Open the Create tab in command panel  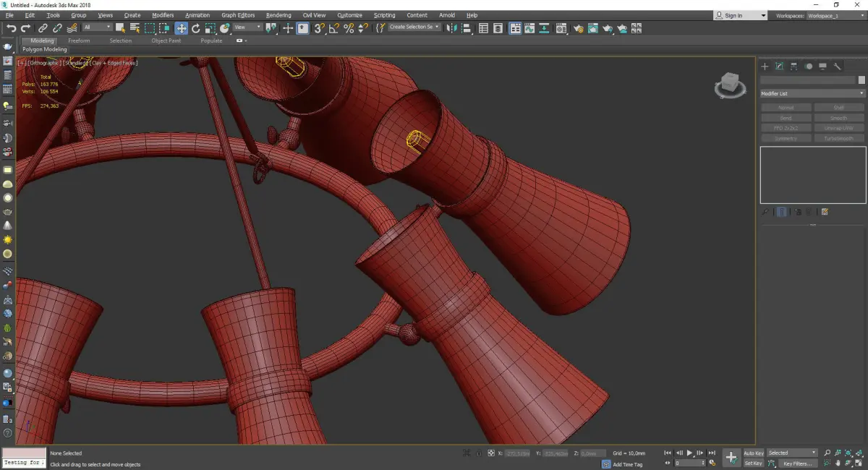point(765,67)
